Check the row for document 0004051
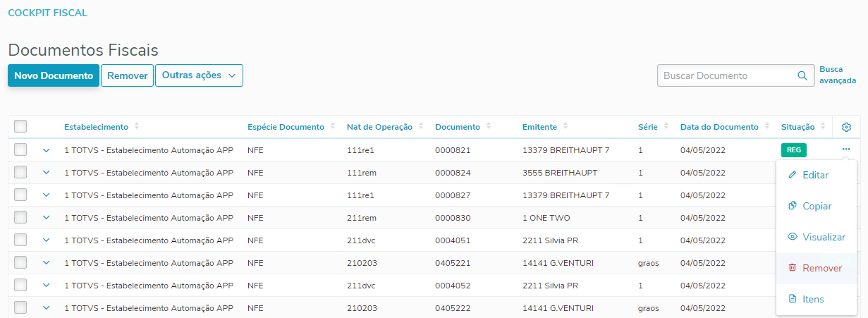 [x=20, y=240]
